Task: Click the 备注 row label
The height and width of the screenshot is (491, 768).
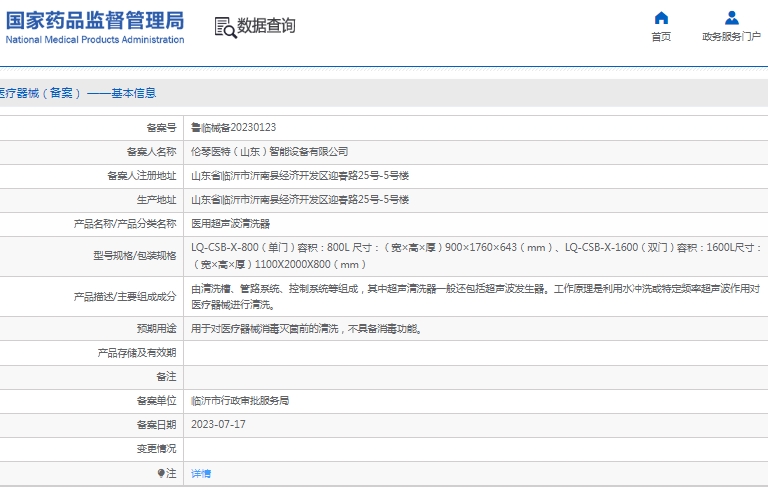Action: [166, 377]
